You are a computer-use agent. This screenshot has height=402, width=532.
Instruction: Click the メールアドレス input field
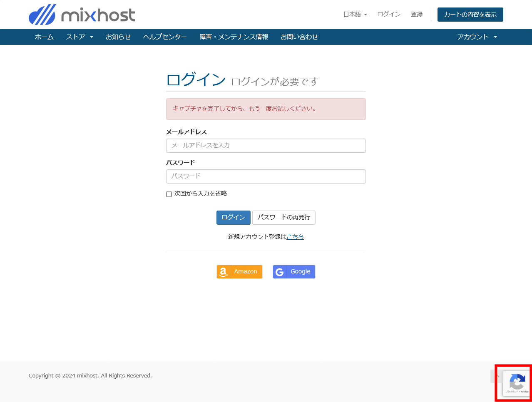[266, 146]
